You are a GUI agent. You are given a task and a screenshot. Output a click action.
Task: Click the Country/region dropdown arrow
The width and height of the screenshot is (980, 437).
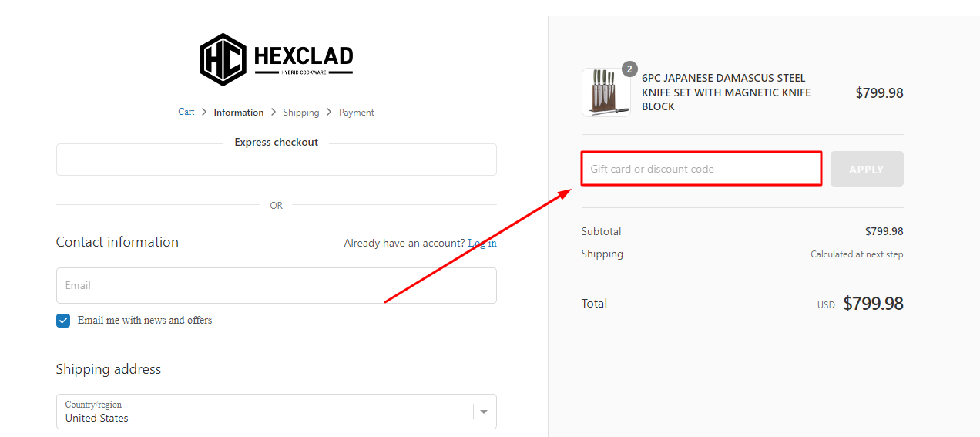(484, 412)
